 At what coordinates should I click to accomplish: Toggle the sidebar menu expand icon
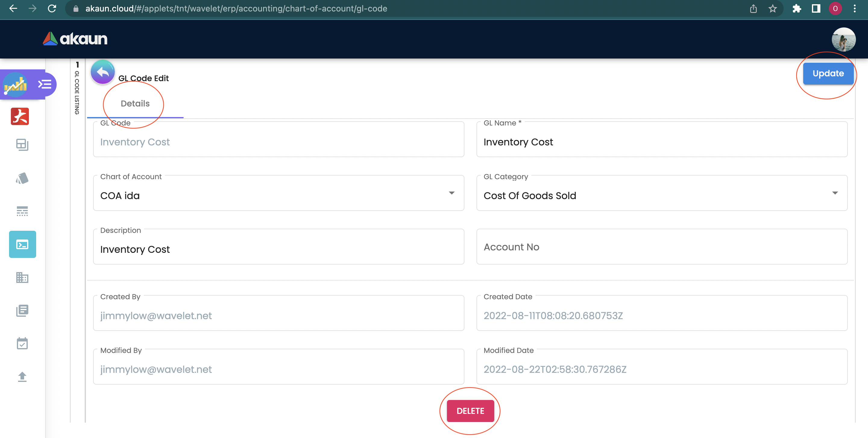tap(45, 84)
